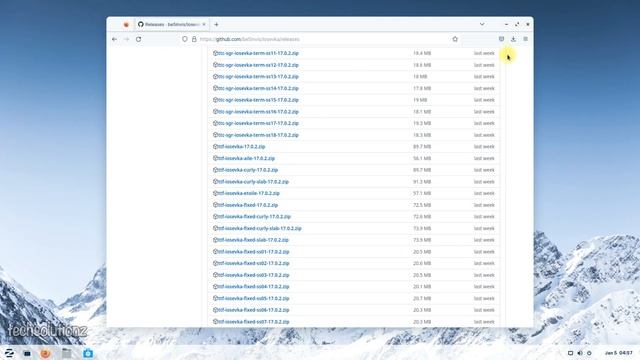Download ttf-iosevka-fixed-curly-17.0.2.zip
This screenshot has height=360, width=640.
coord(254,216)
